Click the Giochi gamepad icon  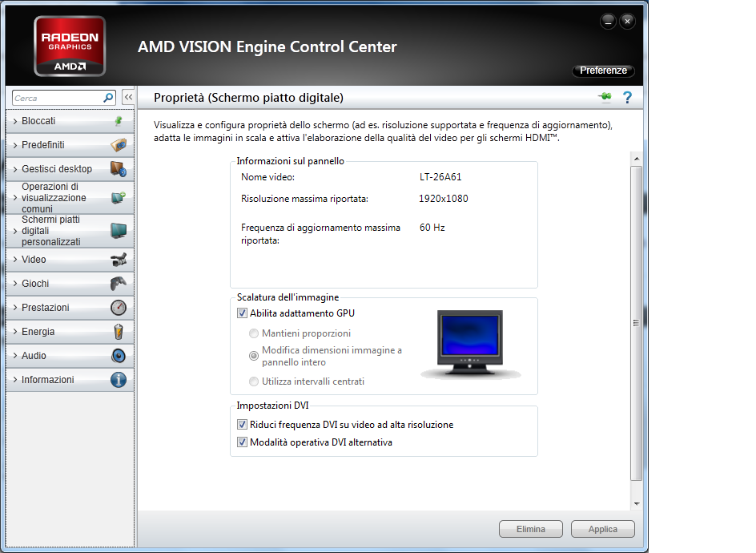[119, 283]
